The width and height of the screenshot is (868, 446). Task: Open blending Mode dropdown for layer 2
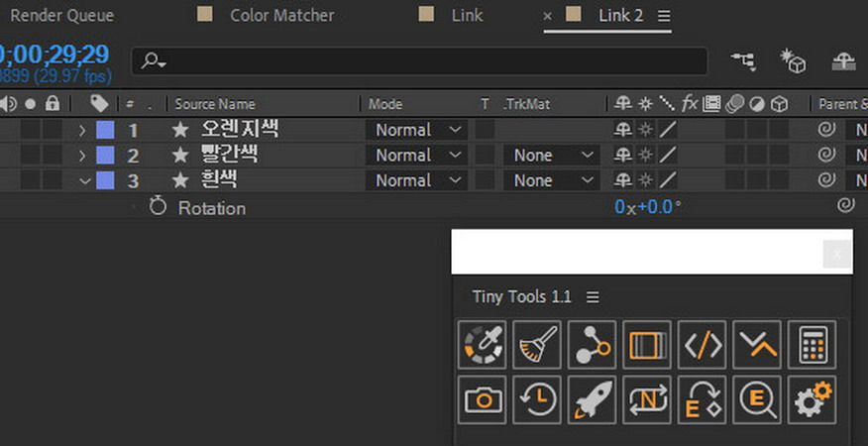pyautogui.click(x=417, y=156)
